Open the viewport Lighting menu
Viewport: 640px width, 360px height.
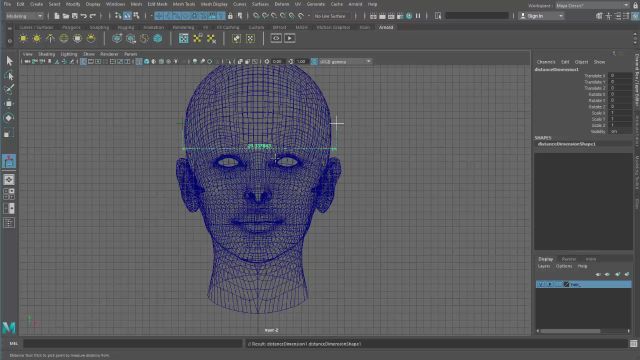69,54
